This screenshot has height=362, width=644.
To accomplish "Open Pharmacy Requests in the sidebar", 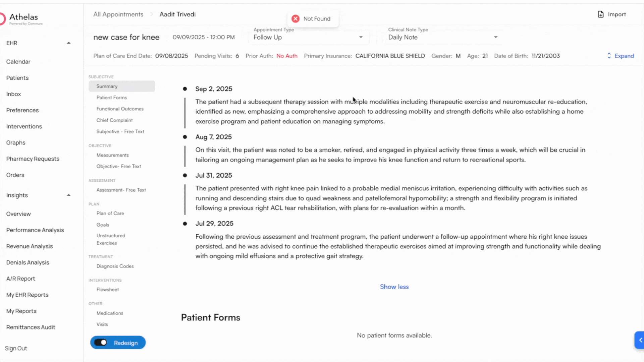I will pyautogui.click(x=33, y=159).
